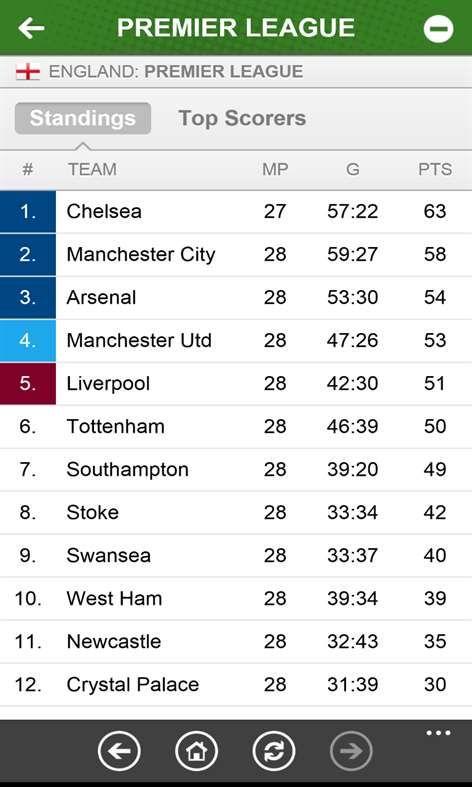Image resolution: width=472 pixels, height=787 pixels.
Task: Open the Southampton team row
Action: [x=236, y=470]
